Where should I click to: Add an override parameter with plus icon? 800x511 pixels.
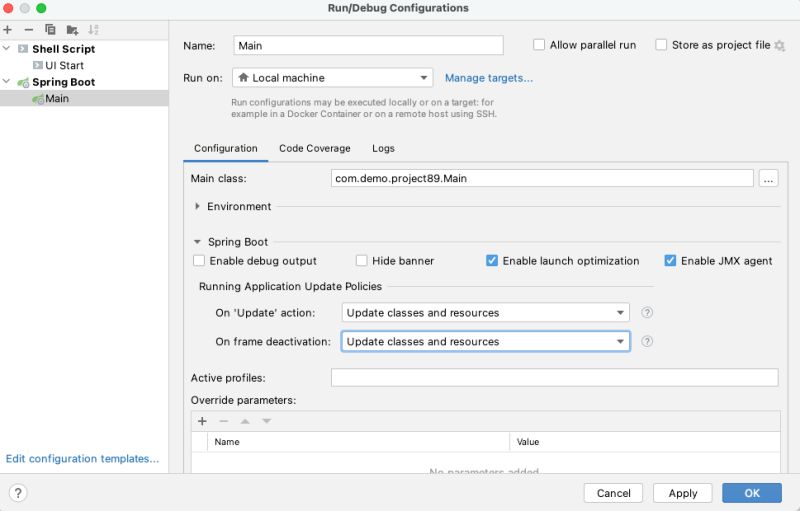(x=202, y=421)
